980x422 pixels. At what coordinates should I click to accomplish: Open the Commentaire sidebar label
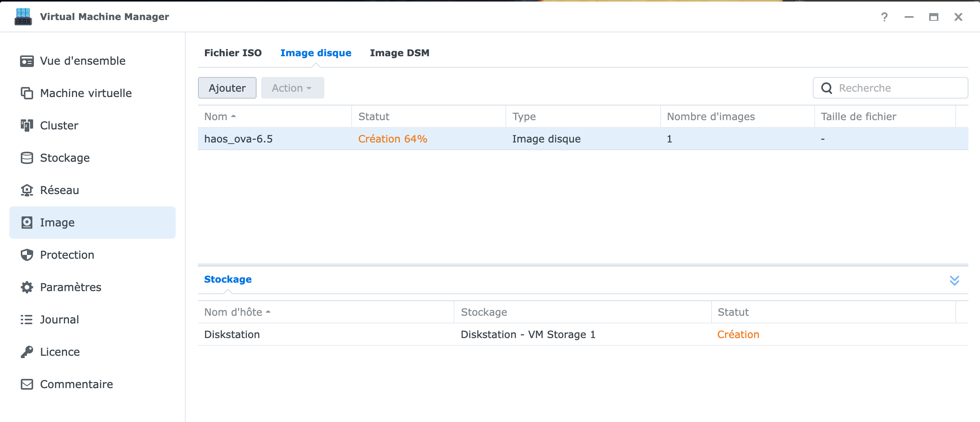77,384
